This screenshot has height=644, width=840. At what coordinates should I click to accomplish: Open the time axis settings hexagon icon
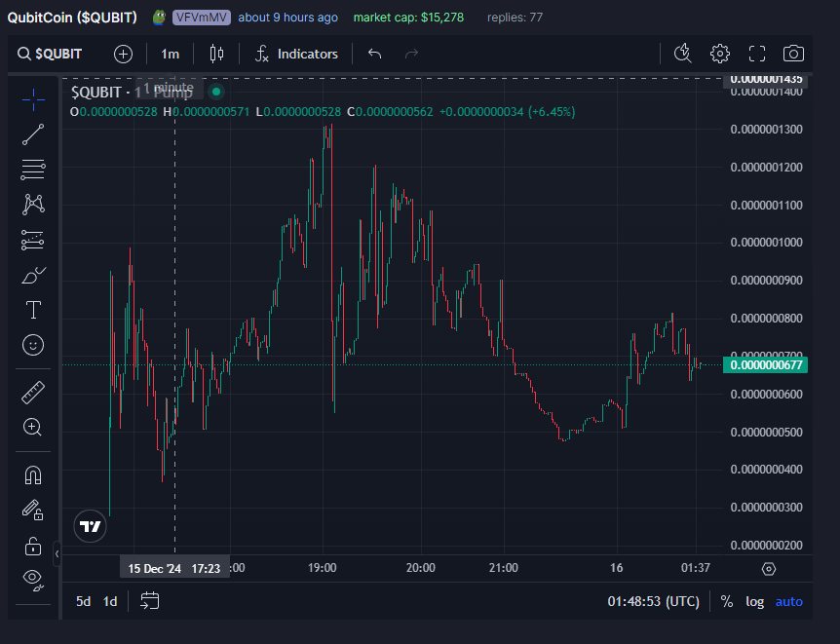tap(769, 568)
